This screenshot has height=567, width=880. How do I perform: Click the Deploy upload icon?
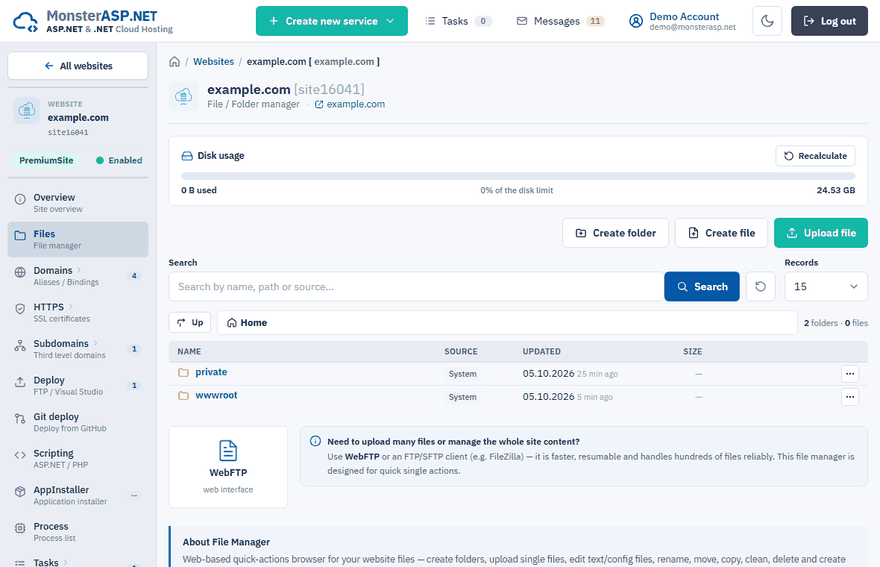pyautogui.click(x=20, y=382)
